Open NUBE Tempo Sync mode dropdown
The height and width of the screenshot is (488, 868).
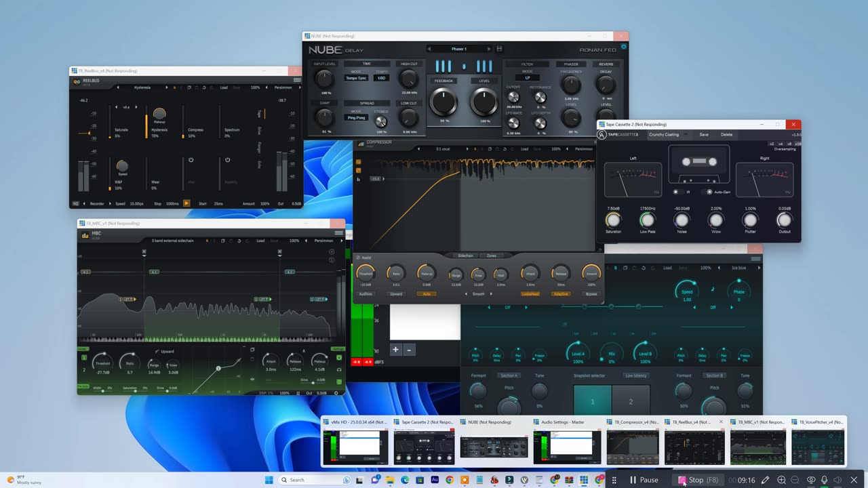point(356,78)
